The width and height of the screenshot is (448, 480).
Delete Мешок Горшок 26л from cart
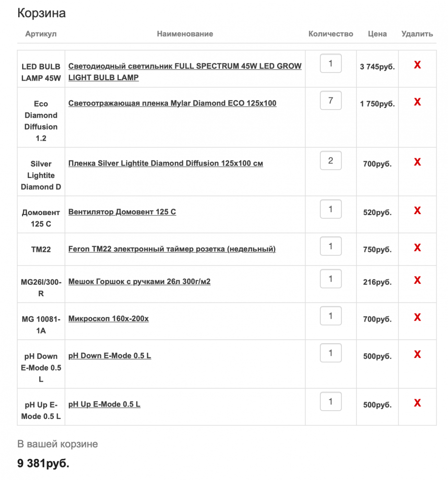tap(417, 280)
